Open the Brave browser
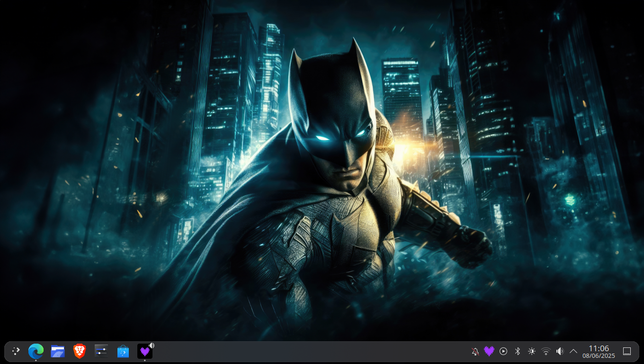This screenshot has height=364, width=644. tap(80, 351)
